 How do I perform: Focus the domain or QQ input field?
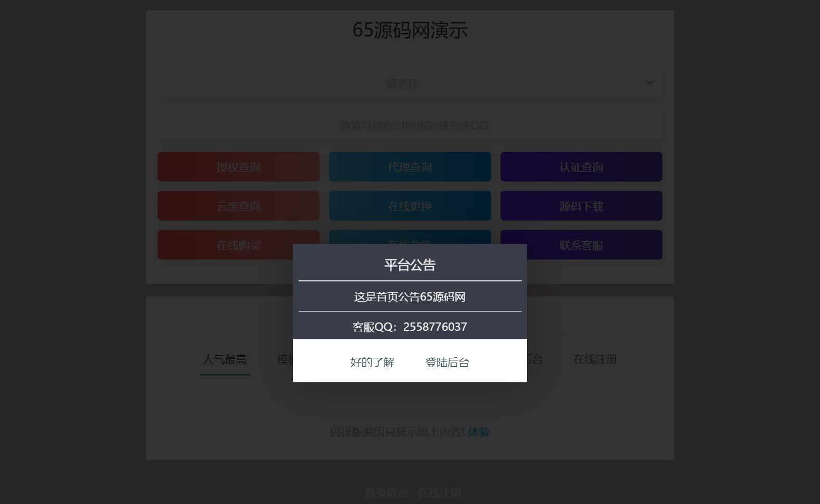coord(410,125)
